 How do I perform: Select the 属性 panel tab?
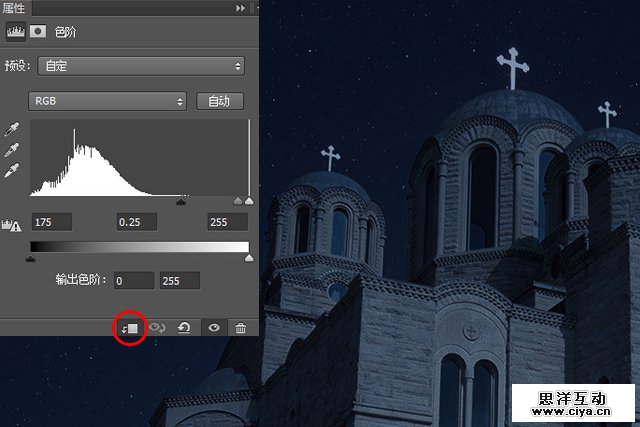click(x=16, y=7)
